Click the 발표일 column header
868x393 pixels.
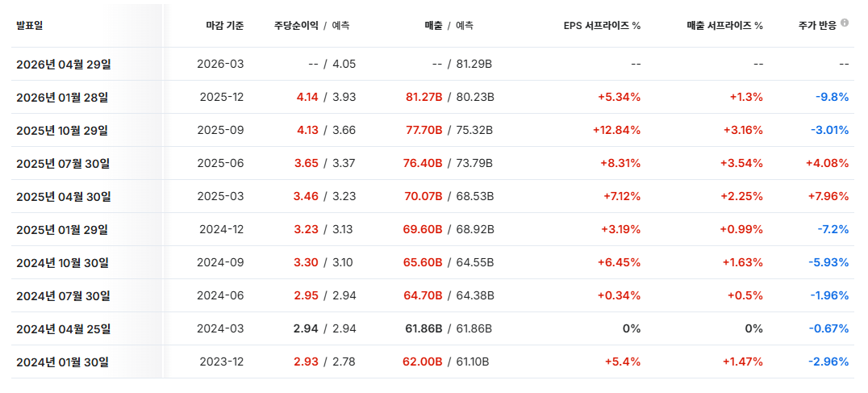30,25
